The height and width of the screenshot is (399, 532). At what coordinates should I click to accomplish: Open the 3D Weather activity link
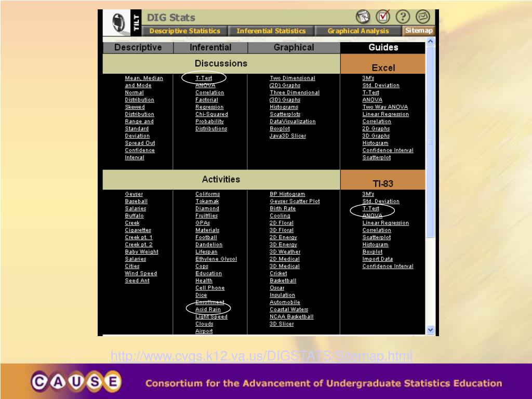(285, 252)
